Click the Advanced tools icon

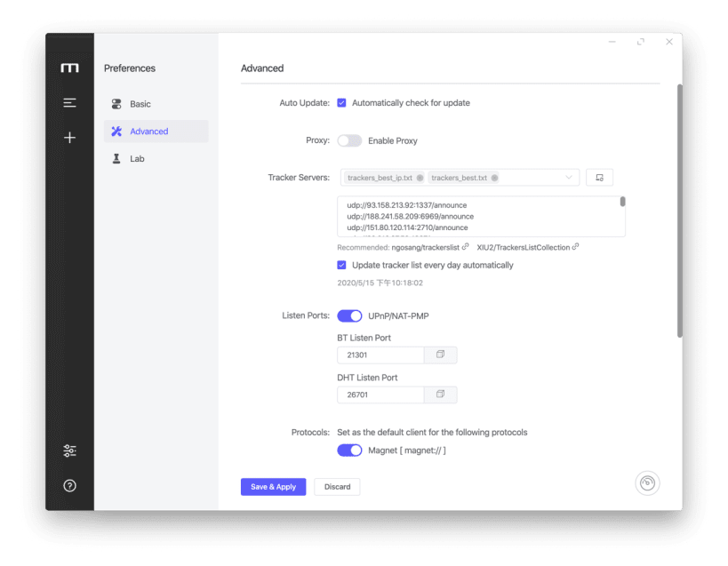click(x=116, y=132)
